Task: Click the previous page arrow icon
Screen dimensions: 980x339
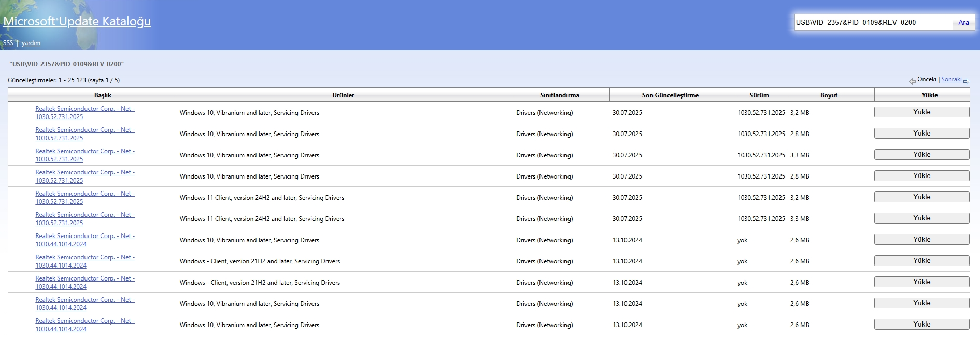Action: [912, 81]
